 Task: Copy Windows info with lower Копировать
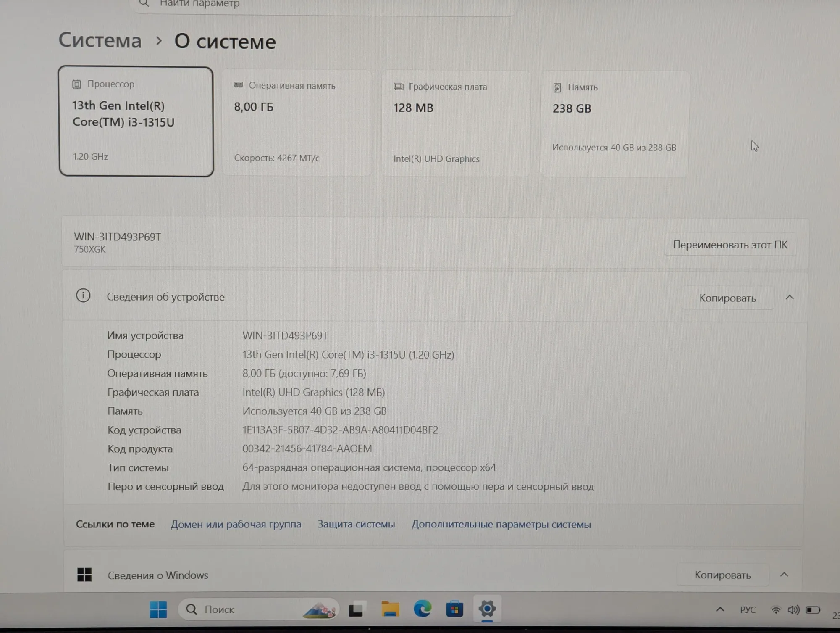(722, 575)
